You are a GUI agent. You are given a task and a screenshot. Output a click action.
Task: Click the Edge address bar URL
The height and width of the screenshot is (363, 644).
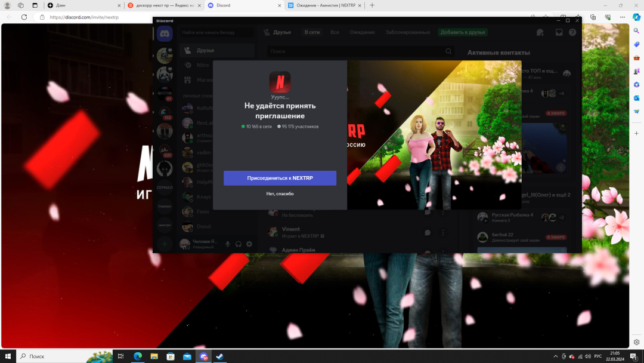coord(84,17)
